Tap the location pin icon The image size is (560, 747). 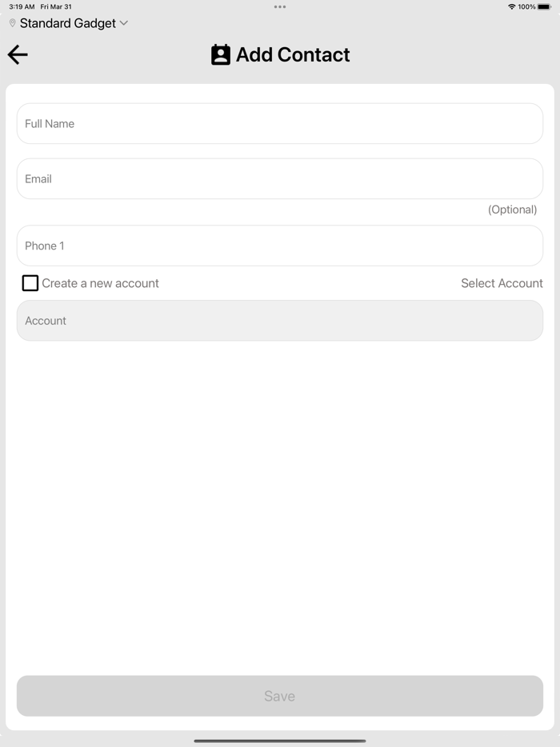tap(12, 24)
